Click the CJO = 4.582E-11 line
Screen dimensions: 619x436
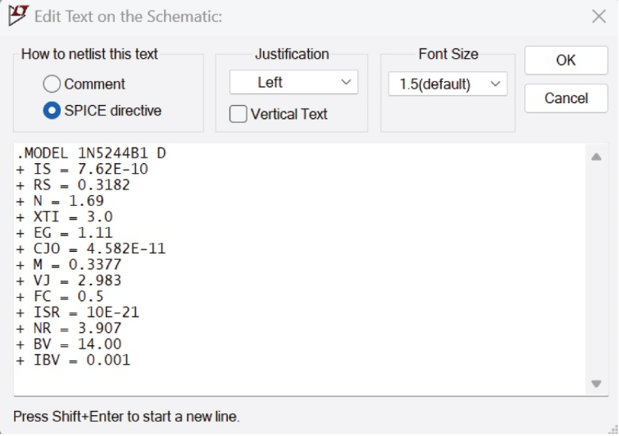click(x=82, y=250)
